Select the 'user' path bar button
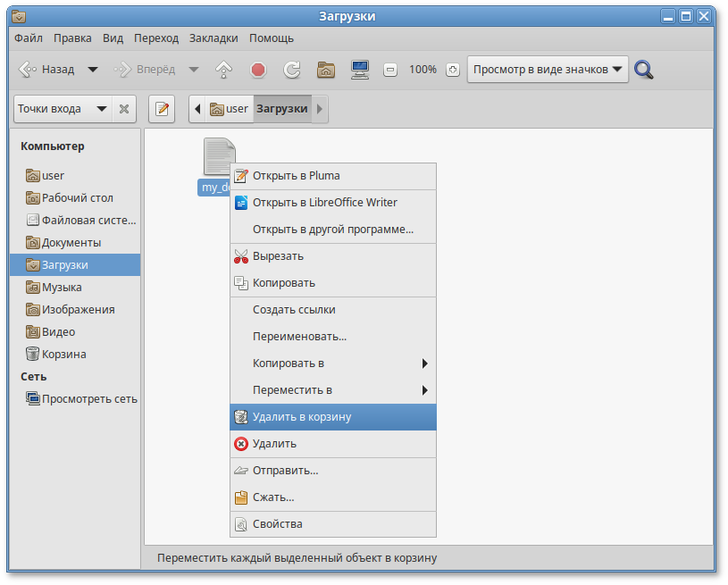Image resolution: width=728 pixels, height=585 pixels. click(229, 109)
